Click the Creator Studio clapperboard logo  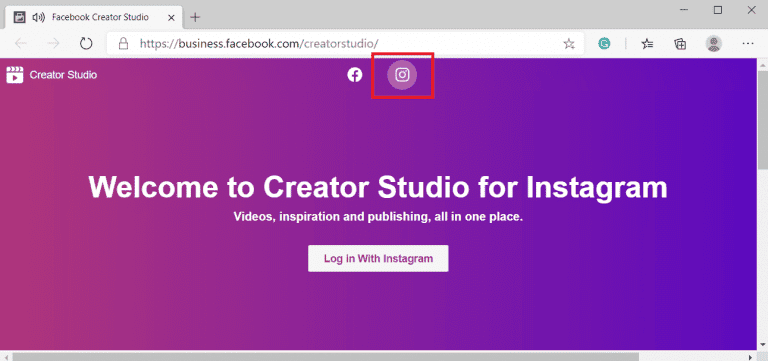point(15,75)
